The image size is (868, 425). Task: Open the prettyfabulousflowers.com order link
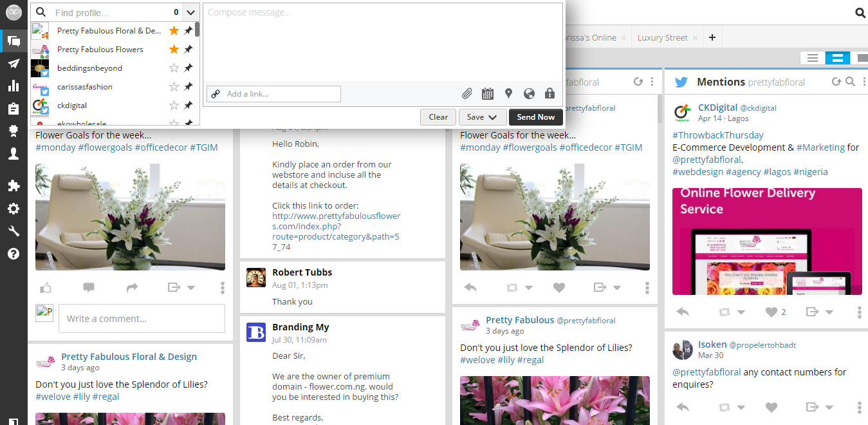(336, 231)
